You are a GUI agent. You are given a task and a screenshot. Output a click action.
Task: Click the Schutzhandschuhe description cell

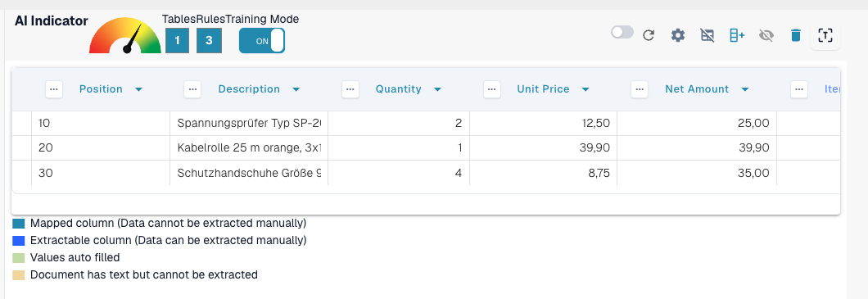point(249,173)
